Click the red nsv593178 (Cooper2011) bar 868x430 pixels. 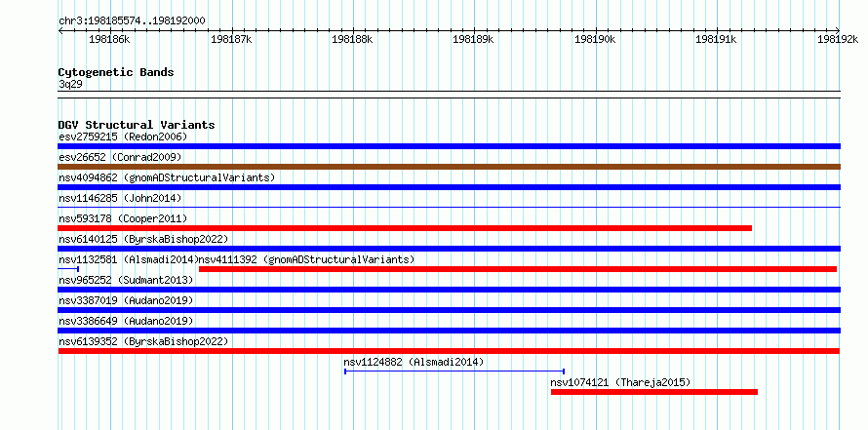(405, 228)
